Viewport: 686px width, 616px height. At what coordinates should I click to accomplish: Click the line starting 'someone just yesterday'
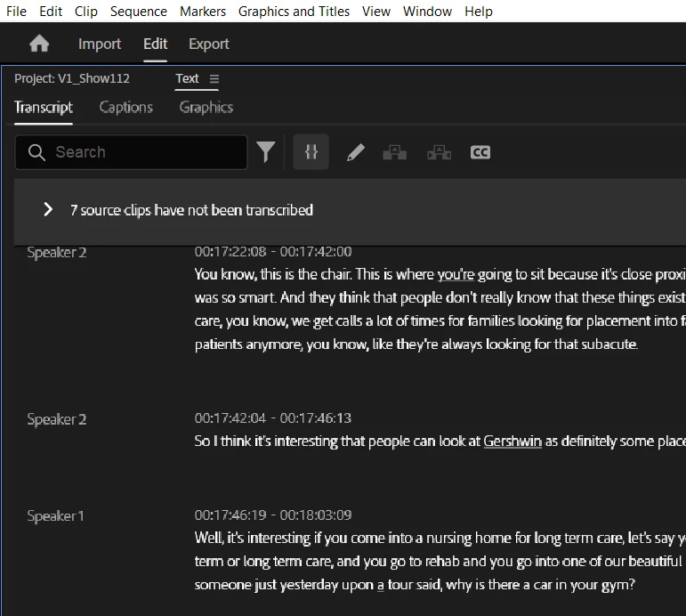(415, 585)
